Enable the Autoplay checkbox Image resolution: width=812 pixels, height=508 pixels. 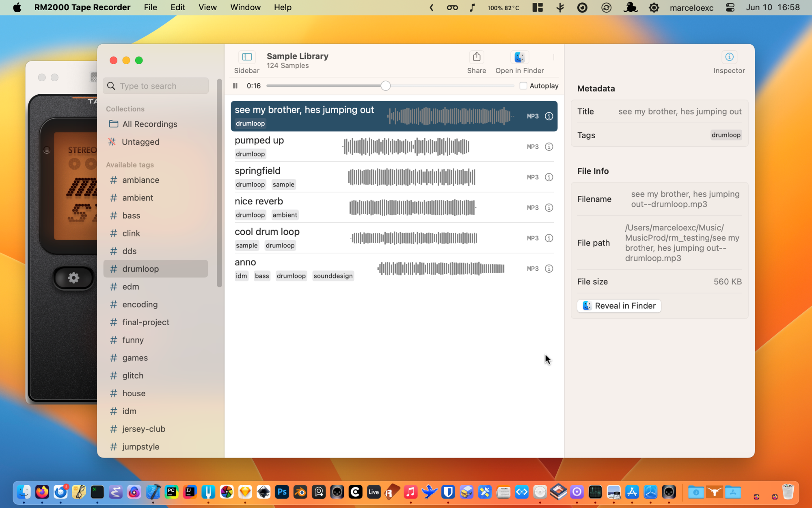pyautogui.click(x=523, y=86)
